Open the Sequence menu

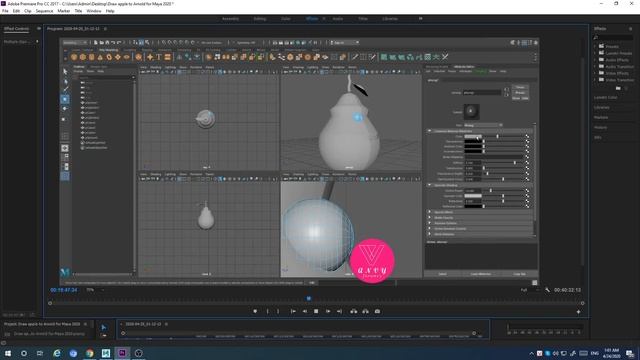click(44, 11)
